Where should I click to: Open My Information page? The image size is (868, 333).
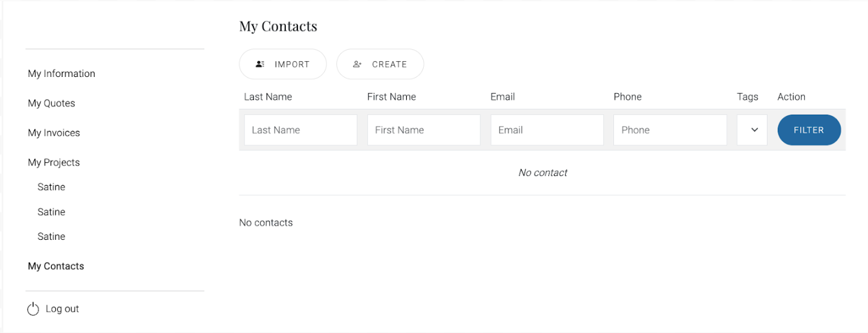pyautogui.click(x=61, y=73)
